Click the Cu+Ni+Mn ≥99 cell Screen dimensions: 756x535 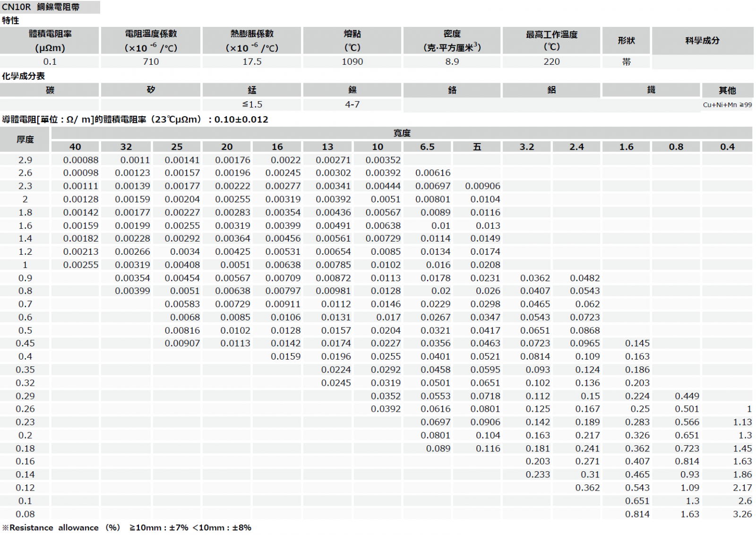point(727,105)
